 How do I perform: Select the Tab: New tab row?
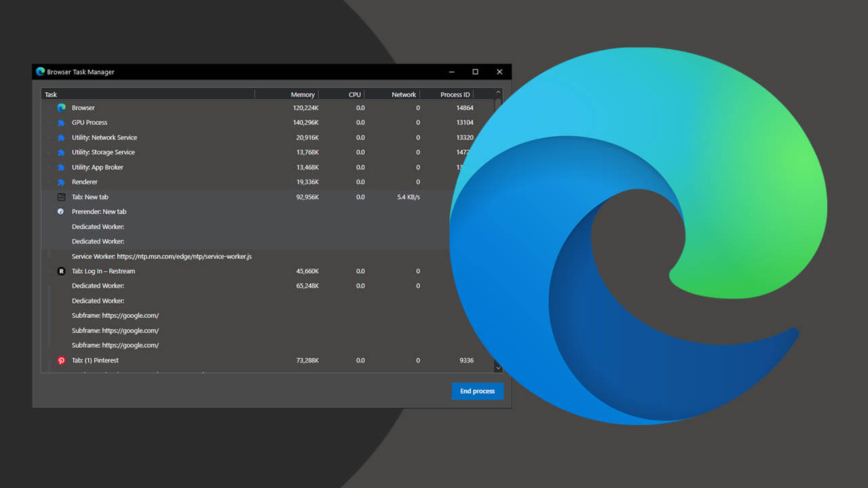tap(248, 197)
